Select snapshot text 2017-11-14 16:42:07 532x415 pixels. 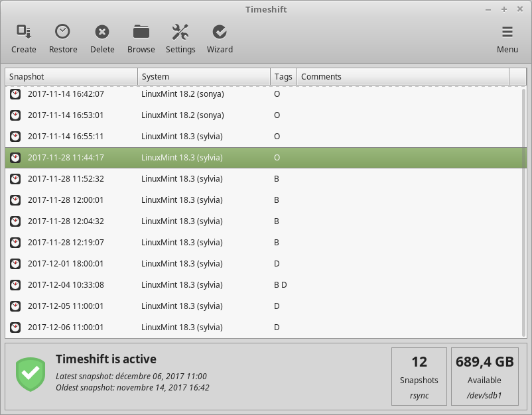tap(66, 94)
